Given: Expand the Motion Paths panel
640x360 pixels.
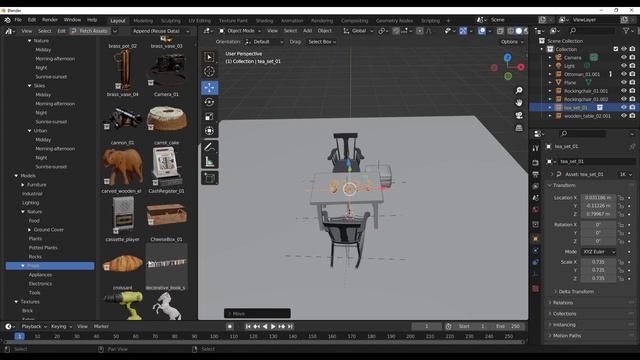Looking at the screenshot, I should pos(567,336).
